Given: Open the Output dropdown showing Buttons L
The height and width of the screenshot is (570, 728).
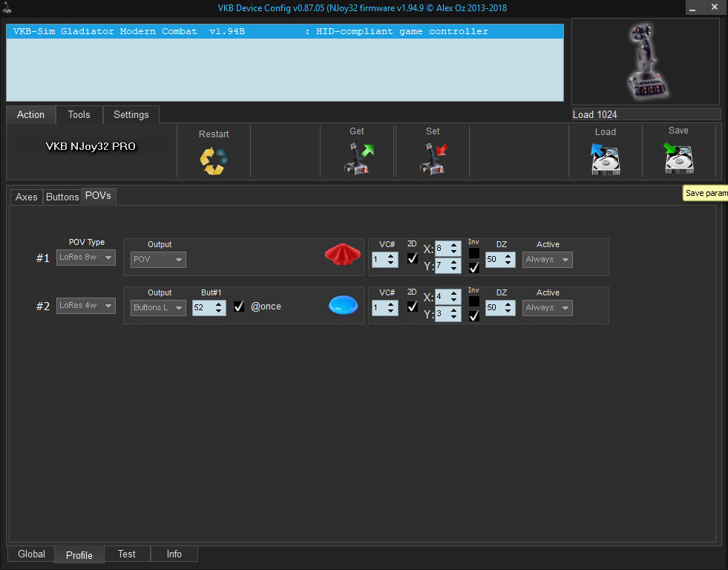Looking at the screenshot, I should (x=158, y=307).
